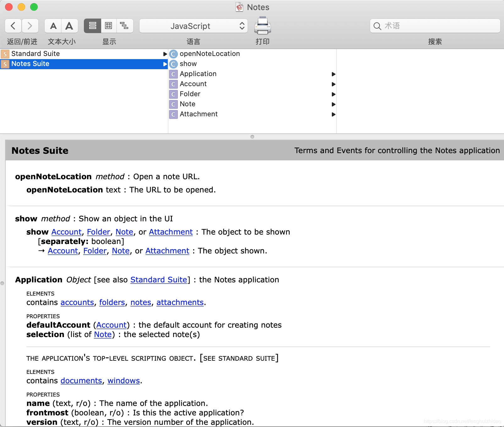Select the Account class row
504x427 pixels.
[252, 84]
